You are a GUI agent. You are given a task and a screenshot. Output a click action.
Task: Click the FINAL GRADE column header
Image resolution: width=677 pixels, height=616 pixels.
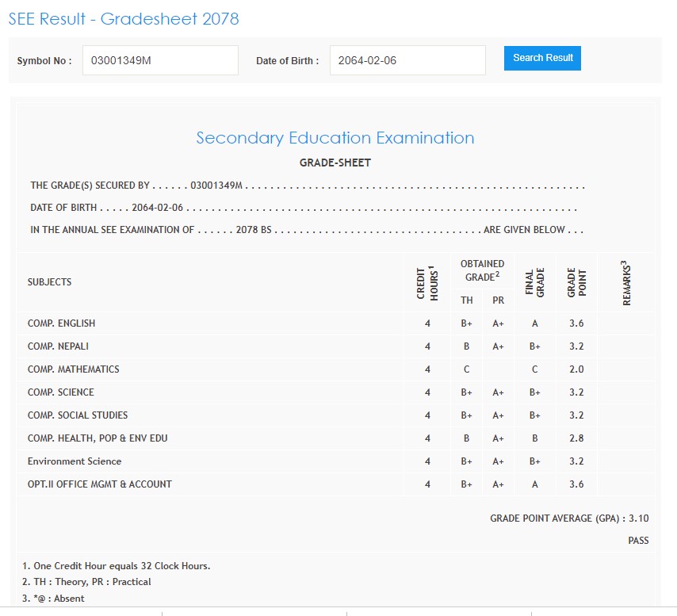click(535, 282)
